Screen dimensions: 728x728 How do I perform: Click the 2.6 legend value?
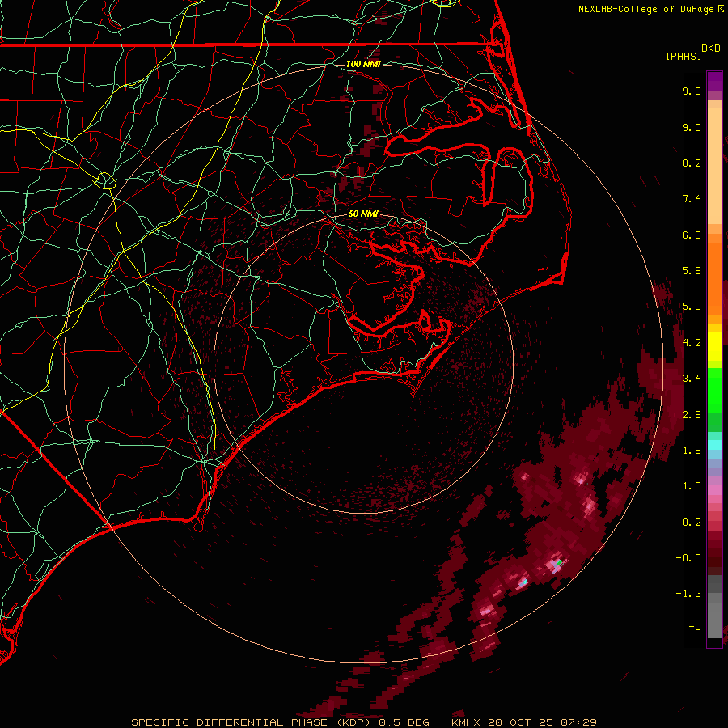(x=692, y=415)
